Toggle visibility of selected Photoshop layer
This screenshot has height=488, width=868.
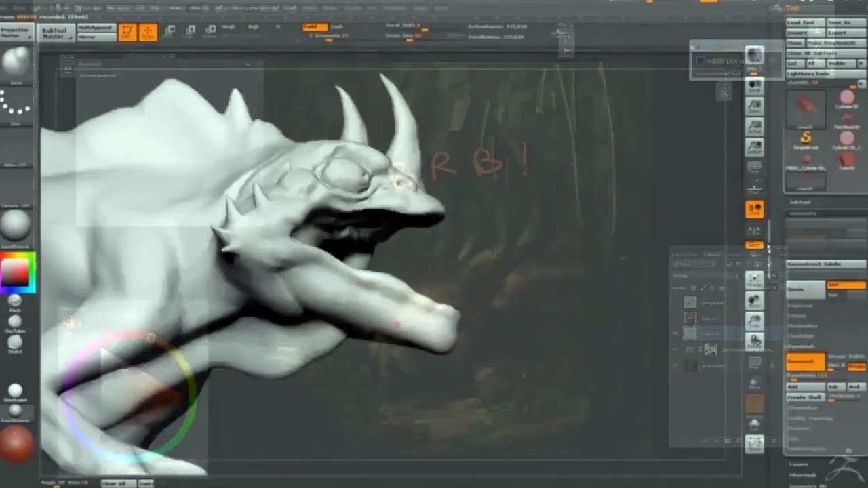tap(675, 333)
